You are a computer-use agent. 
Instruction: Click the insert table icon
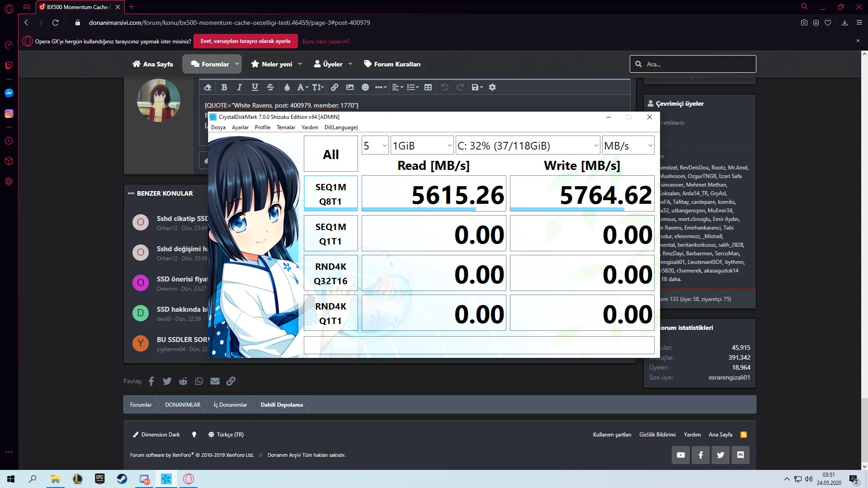point(428,87)
